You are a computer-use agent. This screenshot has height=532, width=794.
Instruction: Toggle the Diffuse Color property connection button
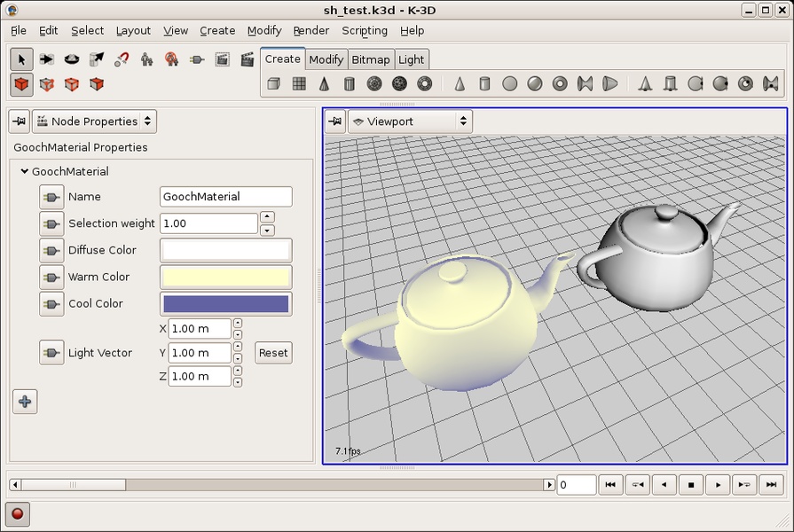coord(51,250)
